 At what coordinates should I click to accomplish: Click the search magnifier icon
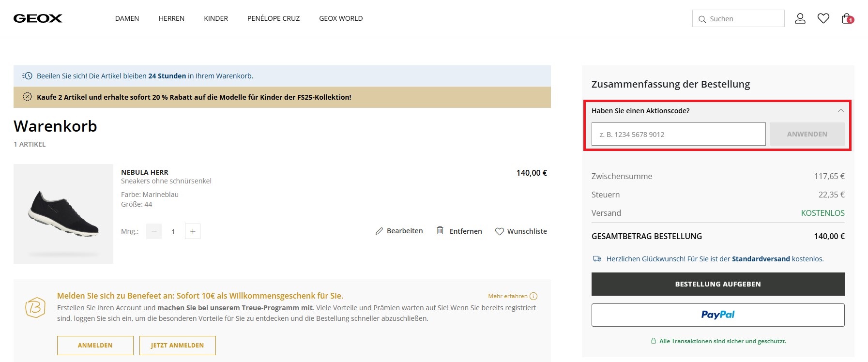tap(702, 19)
